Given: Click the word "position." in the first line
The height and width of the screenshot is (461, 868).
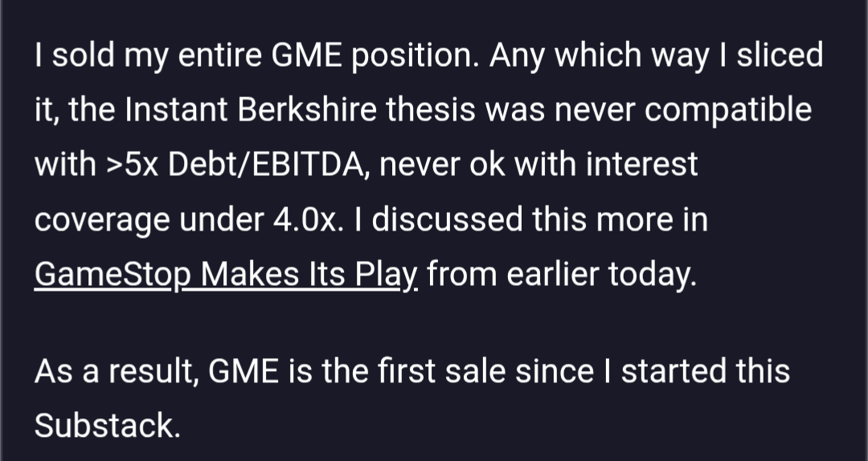Looking at the screenshot, I should point(416,55).
